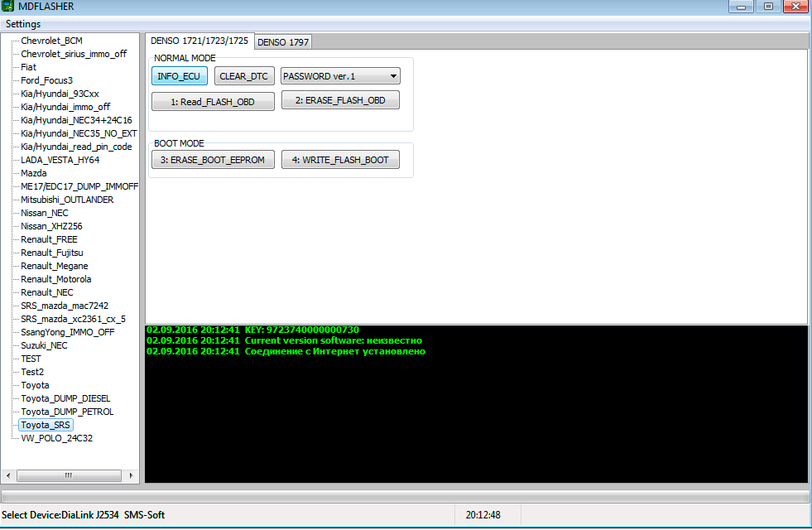Click the MDFLASHER app icon in title bar
Image resolution: width=812 pixels, height=530 pixels.
point(7,7)
